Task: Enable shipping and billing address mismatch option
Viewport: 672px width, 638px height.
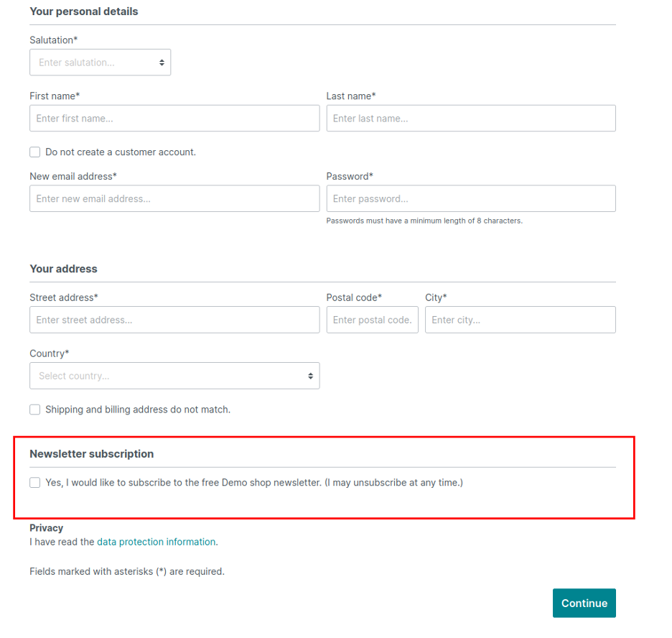Action: pyautogui.click(x=35, y=410)
